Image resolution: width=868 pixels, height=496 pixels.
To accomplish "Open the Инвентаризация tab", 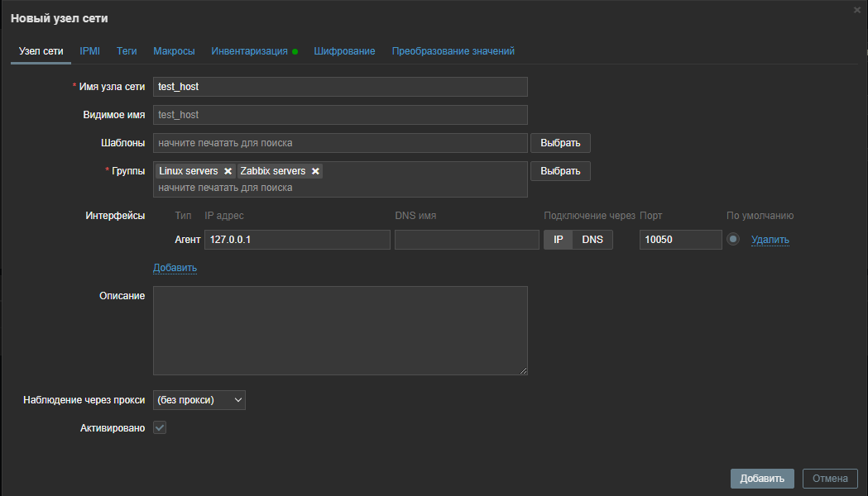I will click(249, 51).
